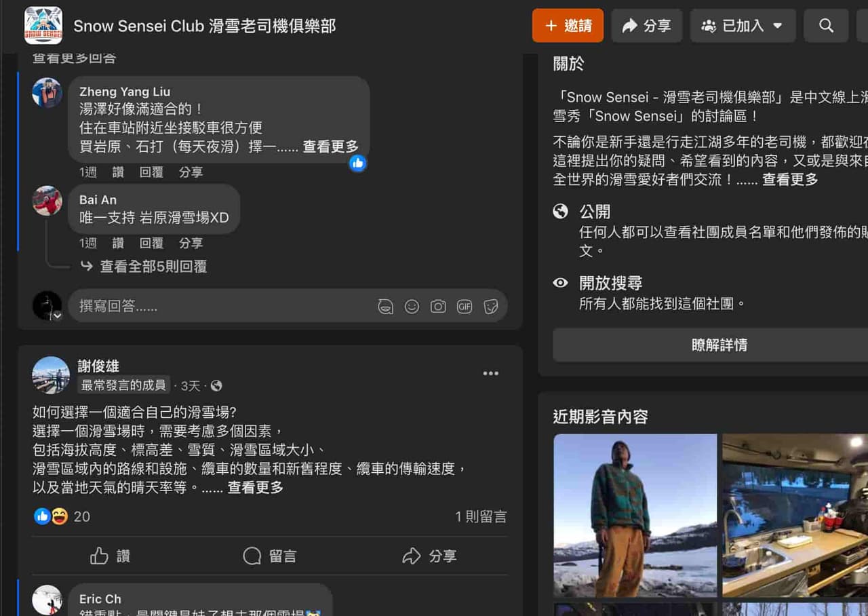Image resolution: width=868 pixels, height=616 pixels.
Task: Open the three-dot menu on 謝俊雄's post
Action: [491, 373]
